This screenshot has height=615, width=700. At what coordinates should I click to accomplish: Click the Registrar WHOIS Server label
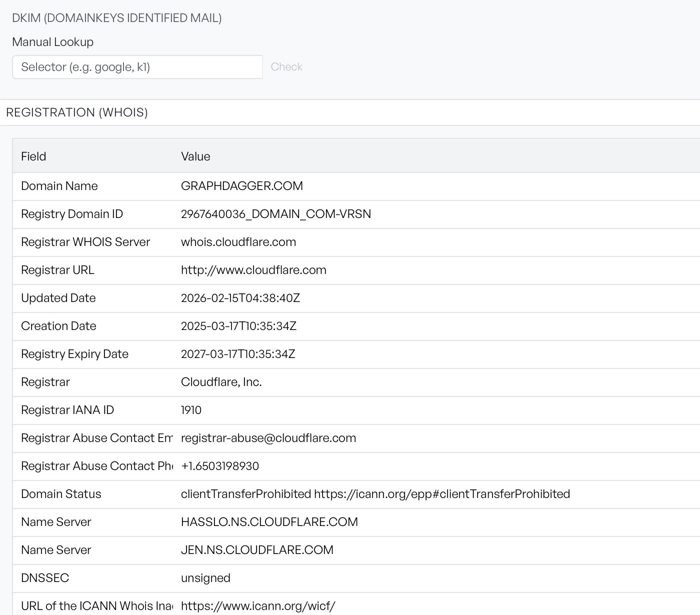pyautogui.click(x=85, y=242)
